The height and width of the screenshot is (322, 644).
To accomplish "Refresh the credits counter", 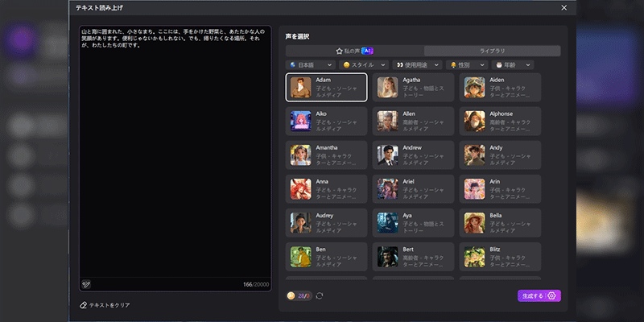I will [x=320, y=295].
